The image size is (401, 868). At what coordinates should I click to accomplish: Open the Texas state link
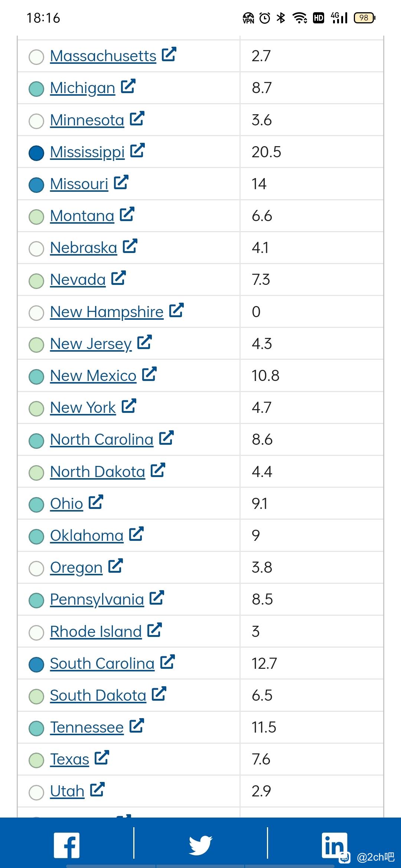tap(69, 759)
